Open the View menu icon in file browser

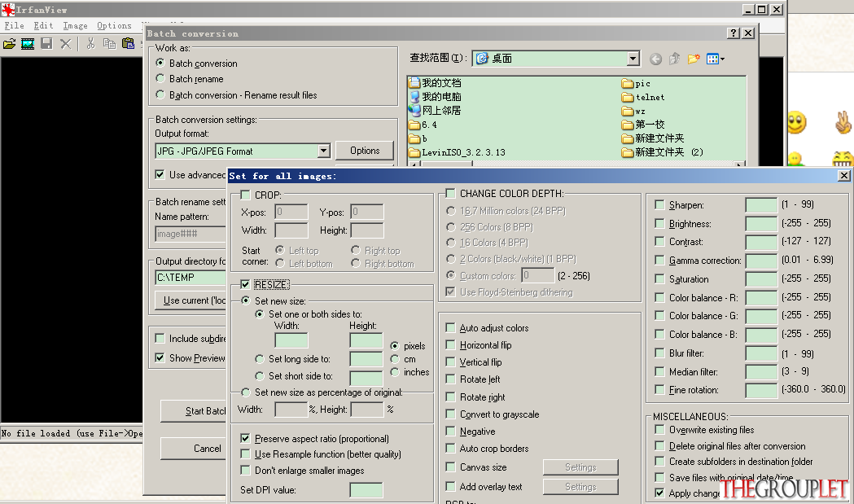pyautogui.click(x=715, y=59)
